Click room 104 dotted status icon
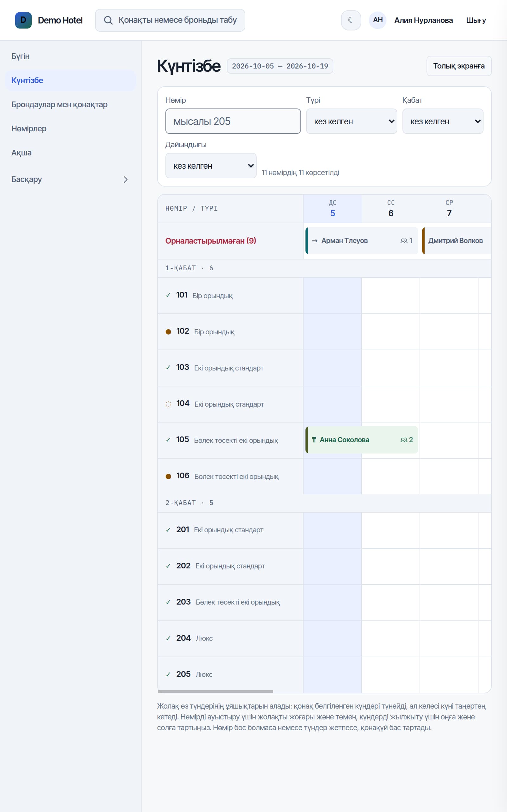 [168, 404]
